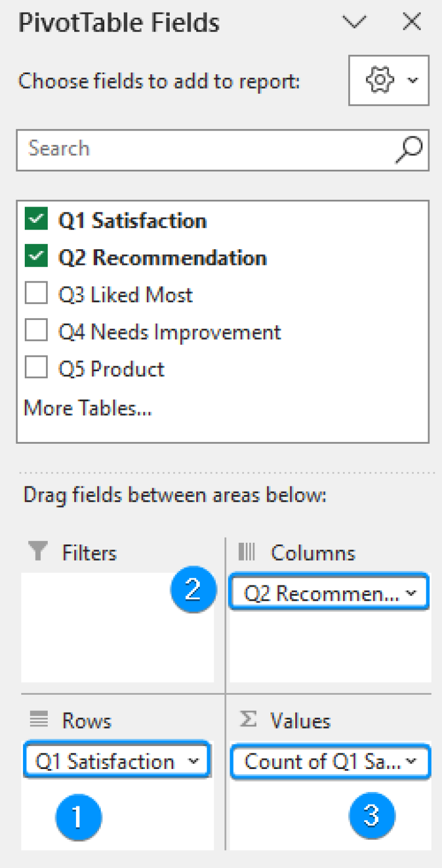Click the gear Tools settings icon
The width and height of the screenshot is (442, 868).
click(x=380, y=81)
